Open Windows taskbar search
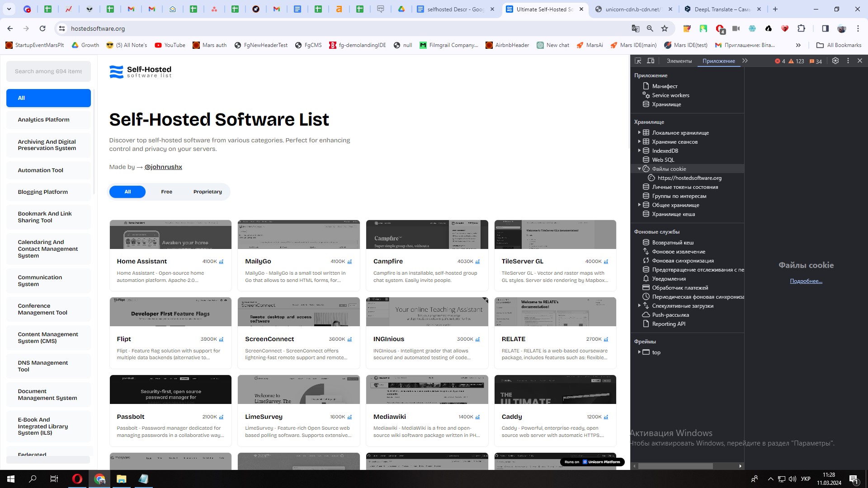Viewport: 868px width, 488px height. coord(33,479)
